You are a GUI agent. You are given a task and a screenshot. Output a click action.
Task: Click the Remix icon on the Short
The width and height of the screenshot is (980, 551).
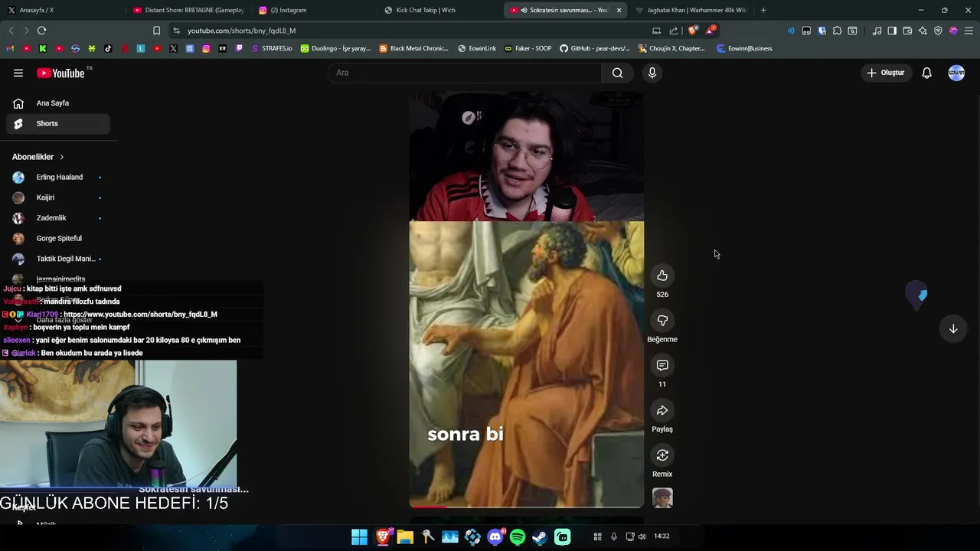[x=662, y=455]
